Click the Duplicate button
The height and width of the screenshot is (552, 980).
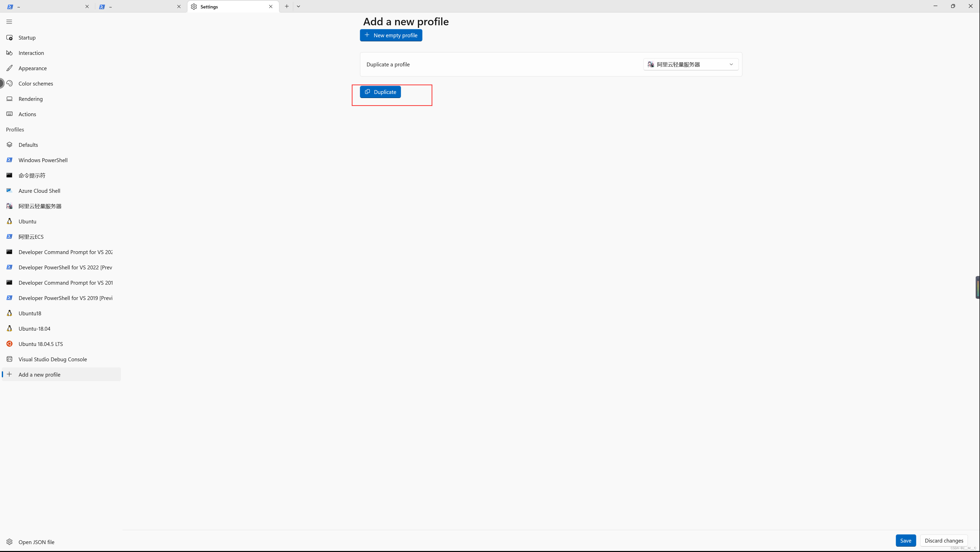380,92
